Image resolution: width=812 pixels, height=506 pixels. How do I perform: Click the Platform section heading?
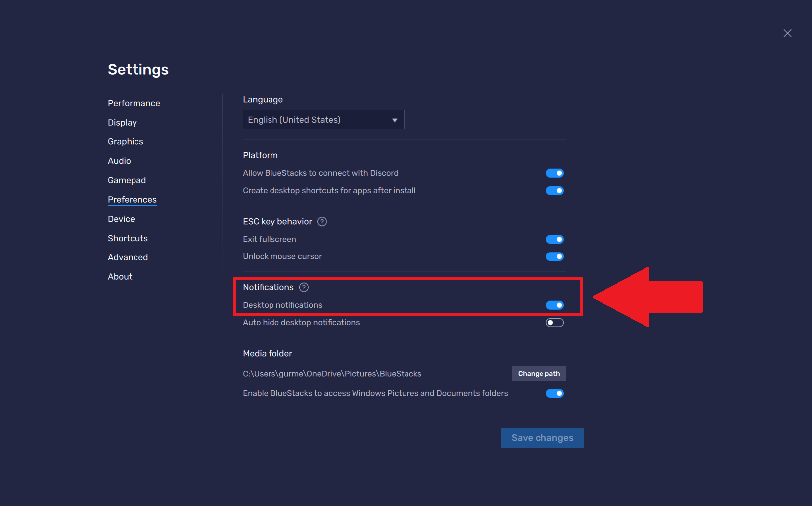(x=260, y=155)
